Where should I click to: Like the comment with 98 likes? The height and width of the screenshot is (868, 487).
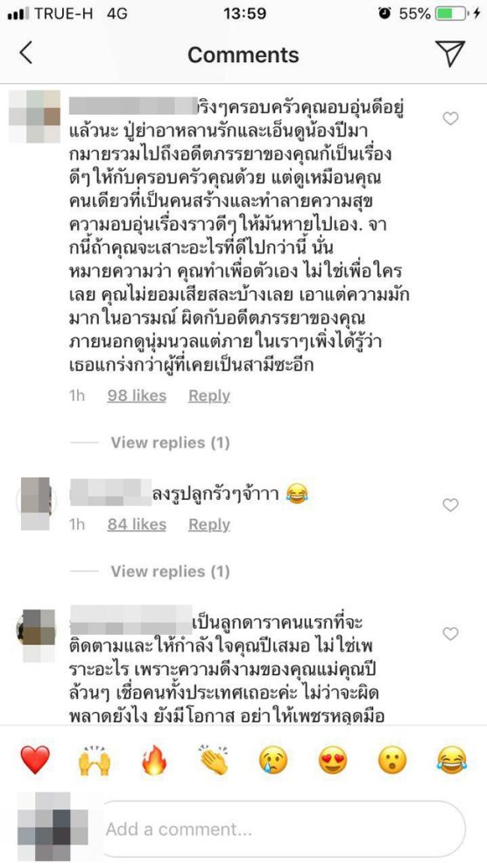(x=450, y=118)
